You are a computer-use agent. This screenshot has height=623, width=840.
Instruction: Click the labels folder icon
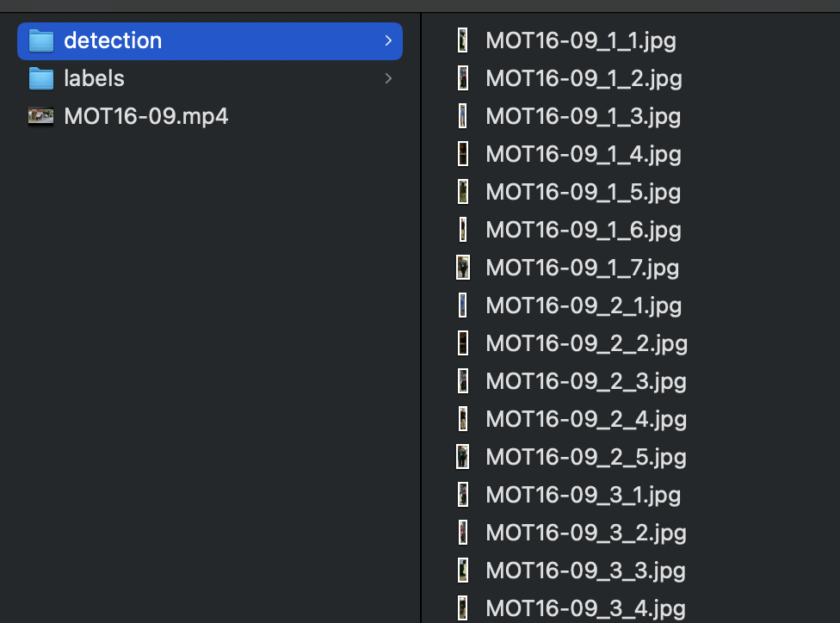[x=40, y=78]
